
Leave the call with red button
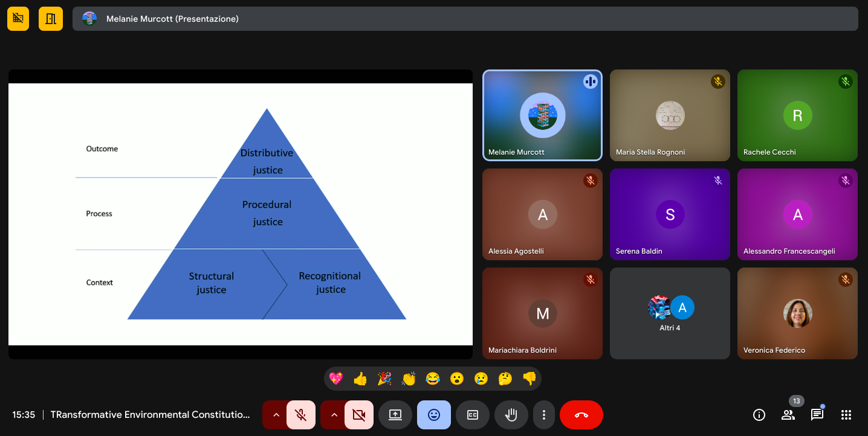581,415
